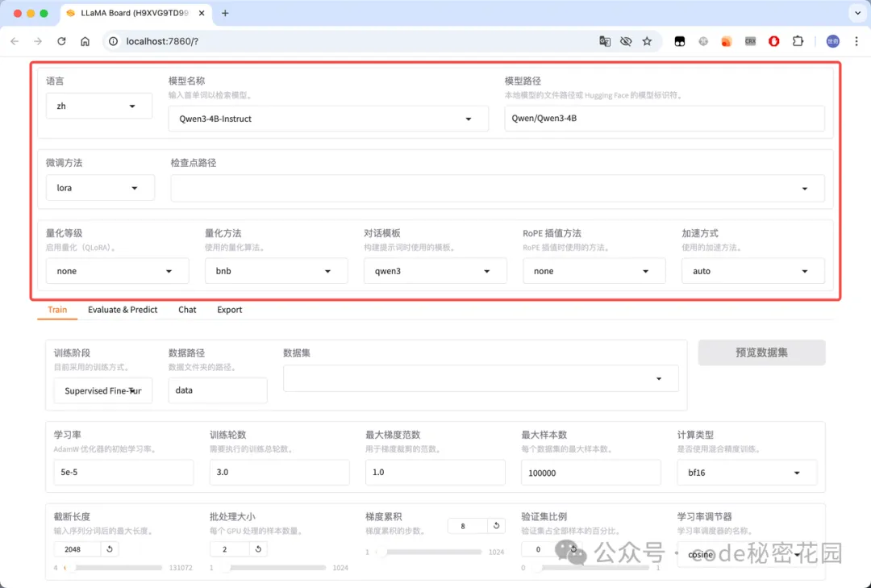The height and width of the screenshot is (588, 871).
Task: Open the 语言 dropdown showing zh
Action: (99, 106)
